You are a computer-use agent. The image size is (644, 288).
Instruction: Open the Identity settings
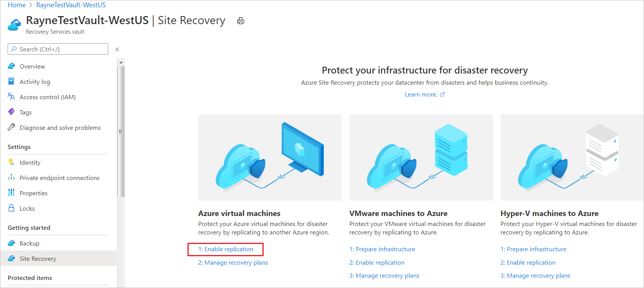30,162
